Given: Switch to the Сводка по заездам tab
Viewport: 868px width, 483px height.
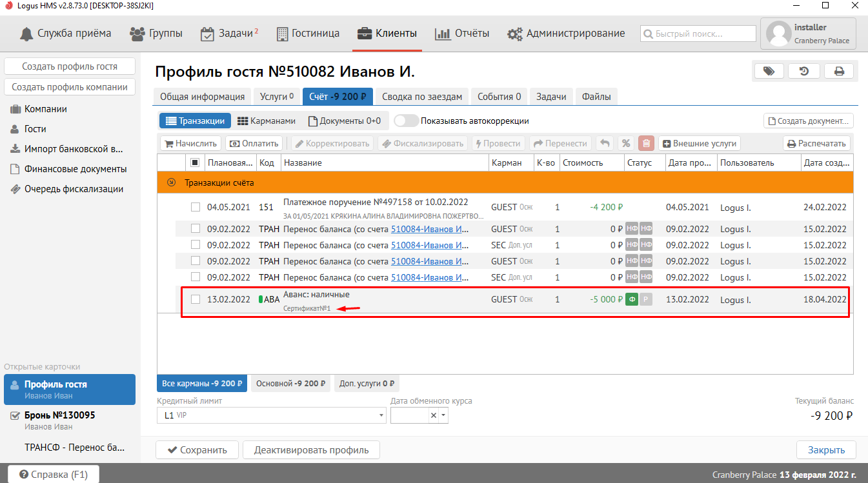Looking at the screenshot, I should click(x=422, y=97).
